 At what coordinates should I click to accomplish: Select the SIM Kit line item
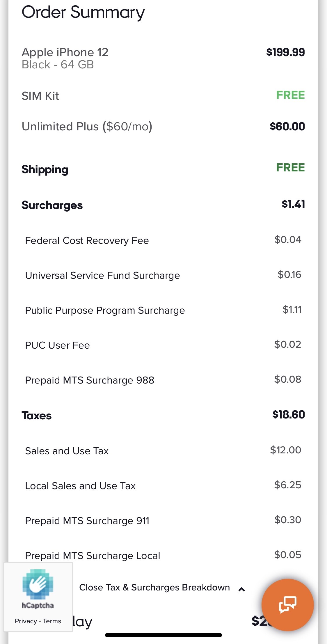(x=40, y=96)
